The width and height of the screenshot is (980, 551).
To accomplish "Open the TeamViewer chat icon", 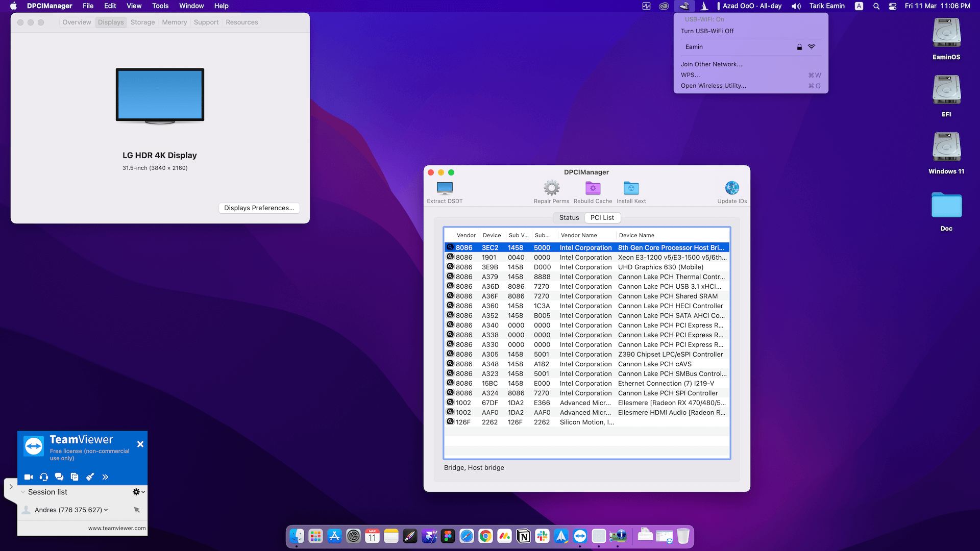I will (x=59, y=477).
